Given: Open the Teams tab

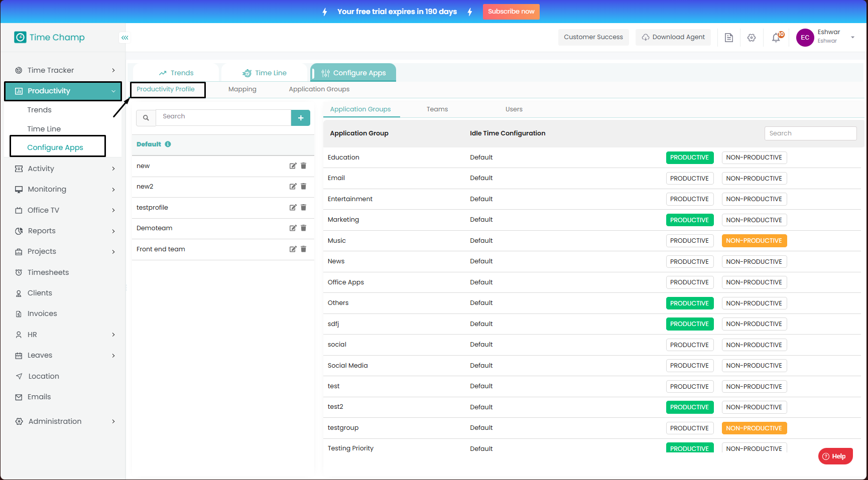Looking at the screenshot, I should click(437, 109).
